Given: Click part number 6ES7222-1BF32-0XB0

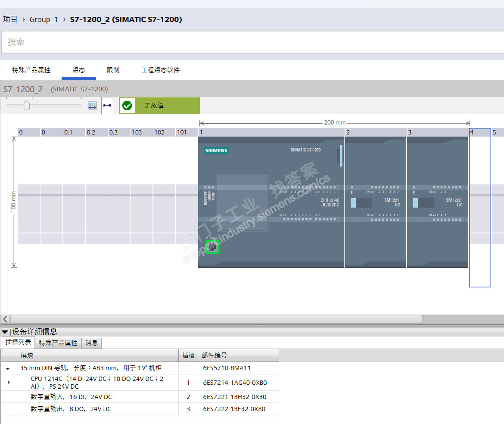Looking at the screenshot, I should pyautogui.click(x=234, y=409).
